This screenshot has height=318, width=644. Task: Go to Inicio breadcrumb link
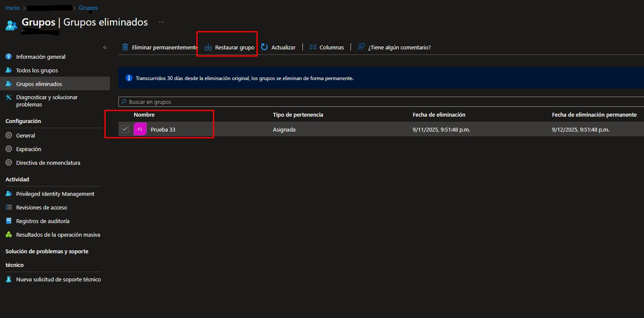pos(12,8)
